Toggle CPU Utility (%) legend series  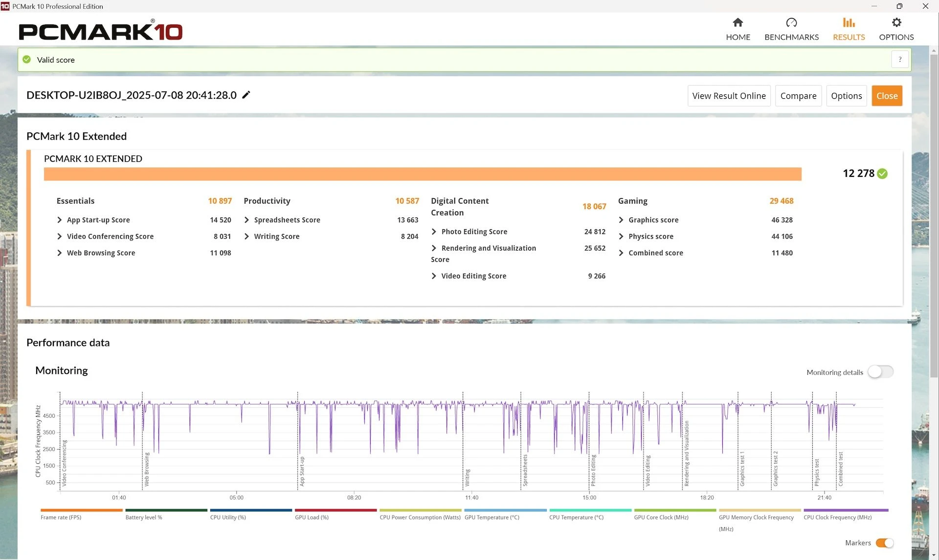251,514
